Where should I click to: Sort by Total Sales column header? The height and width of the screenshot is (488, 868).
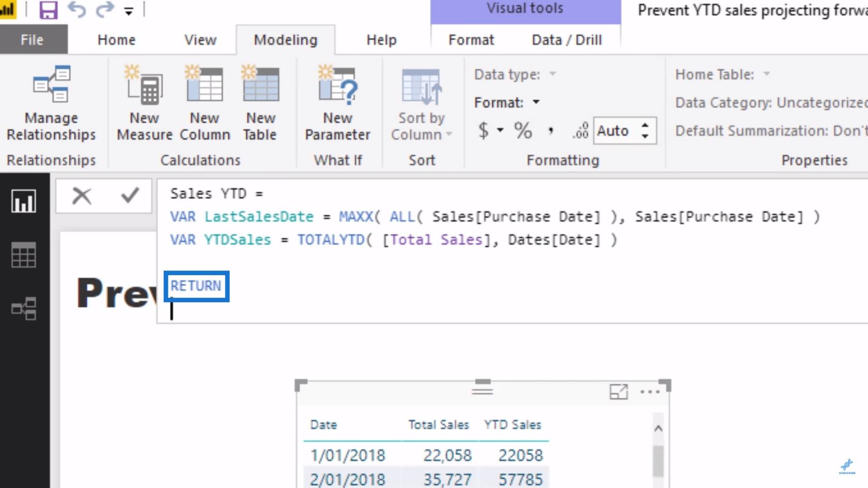439,424
